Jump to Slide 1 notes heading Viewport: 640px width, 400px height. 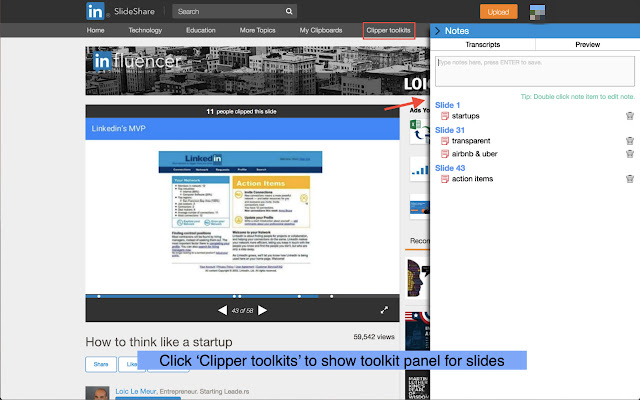447,105
